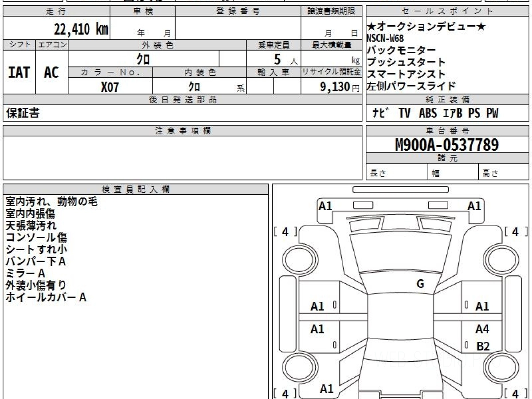Select the 登録番号 header

[238, 12]
